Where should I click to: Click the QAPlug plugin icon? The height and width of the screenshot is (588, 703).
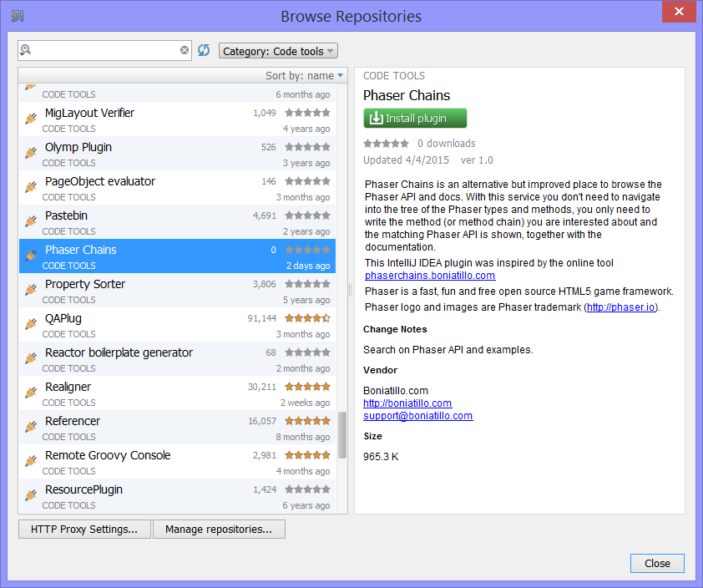31,323
